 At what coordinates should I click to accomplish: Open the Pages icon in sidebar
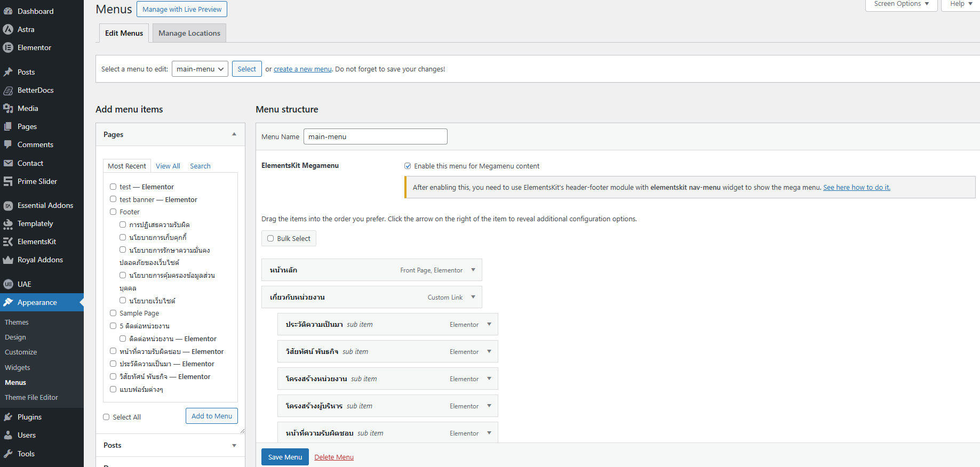pos(8,126)
